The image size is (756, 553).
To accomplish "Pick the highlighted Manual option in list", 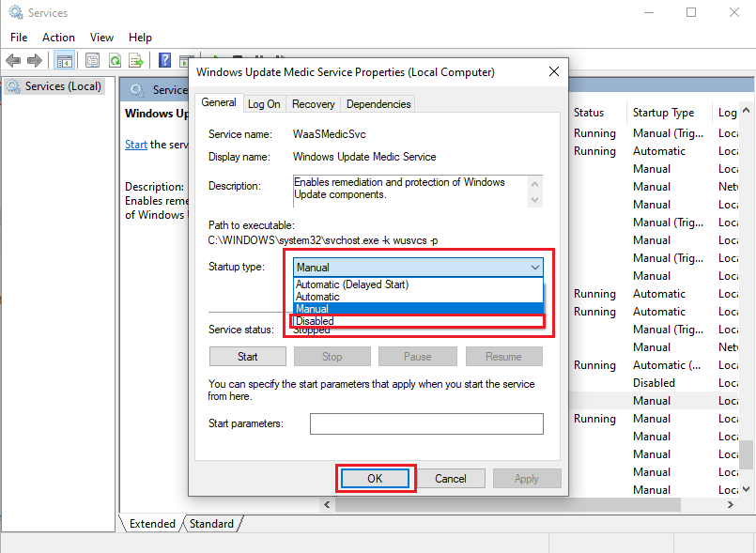I will [418, 309].
